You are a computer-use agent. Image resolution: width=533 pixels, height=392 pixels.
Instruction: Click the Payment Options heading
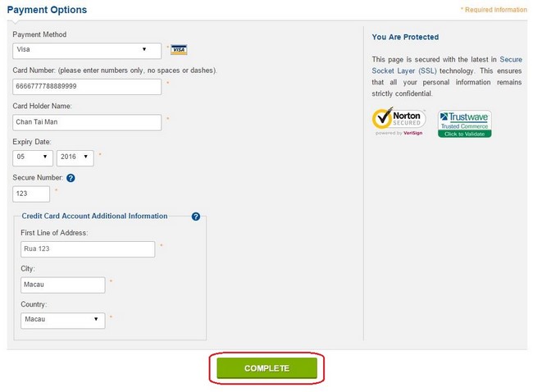(x=47, y=10)
